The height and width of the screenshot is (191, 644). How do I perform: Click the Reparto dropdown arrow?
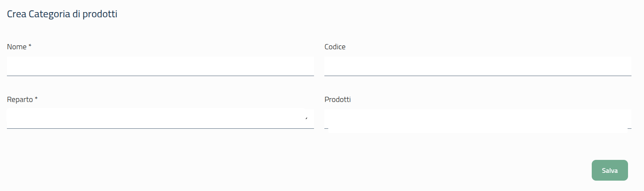click(x=306, y=118)
